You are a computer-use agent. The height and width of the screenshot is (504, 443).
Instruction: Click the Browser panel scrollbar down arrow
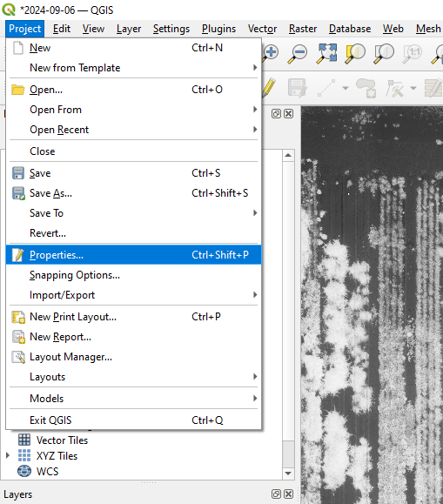pos(288,474)
